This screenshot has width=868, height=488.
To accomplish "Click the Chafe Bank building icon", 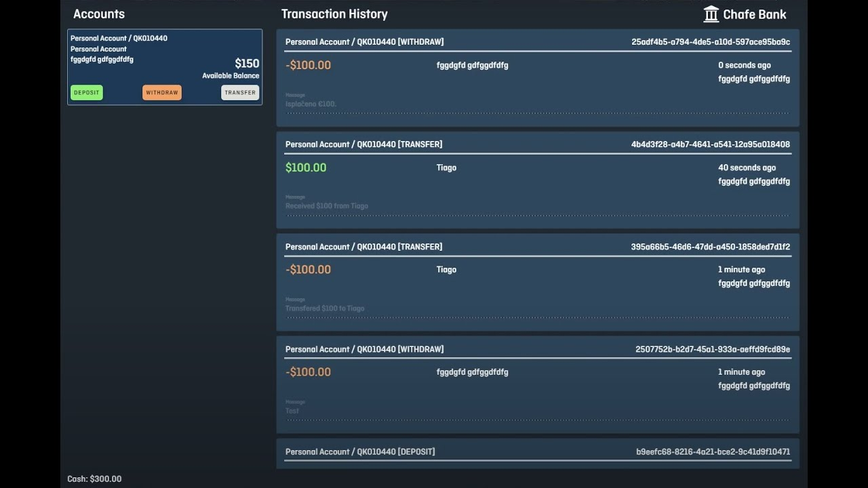I will pos(711,14).
